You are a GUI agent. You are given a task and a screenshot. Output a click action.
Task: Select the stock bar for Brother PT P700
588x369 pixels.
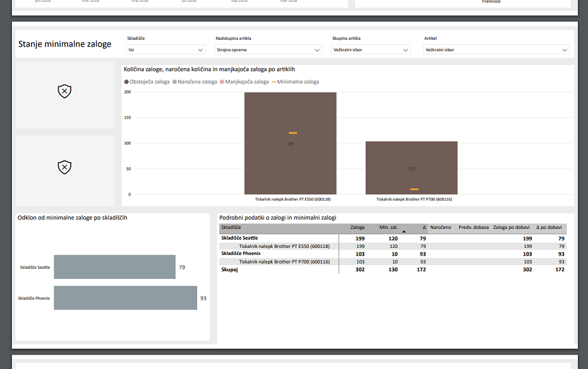[x=411, y=168]
